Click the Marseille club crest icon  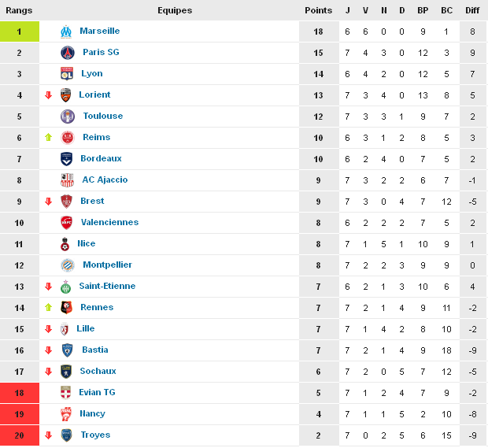tap(66, 31)
